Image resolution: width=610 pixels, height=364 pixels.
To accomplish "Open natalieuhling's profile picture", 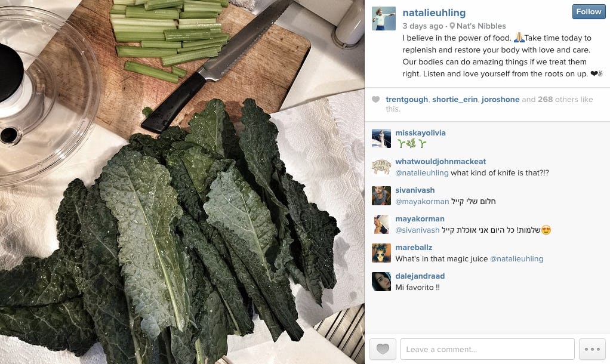I will [x=384, y=18].
